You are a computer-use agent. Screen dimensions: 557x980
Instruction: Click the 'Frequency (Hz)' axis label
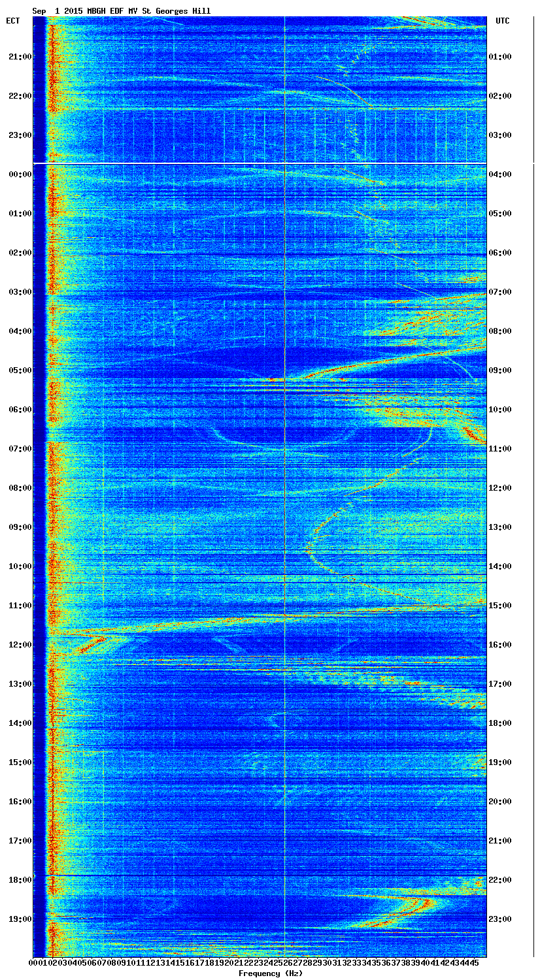(270, 973)
